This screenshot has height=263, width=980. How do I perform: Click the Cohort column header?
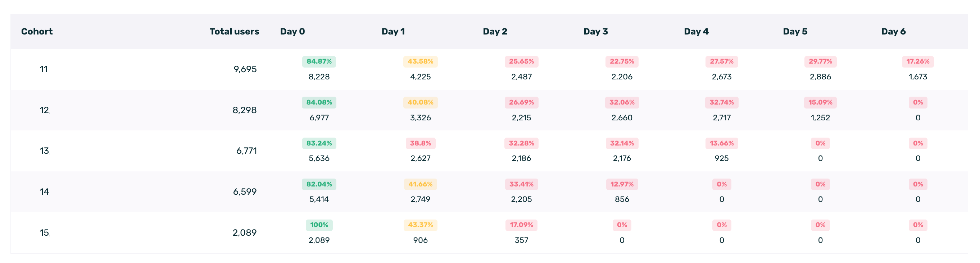(x=37, y=32)
